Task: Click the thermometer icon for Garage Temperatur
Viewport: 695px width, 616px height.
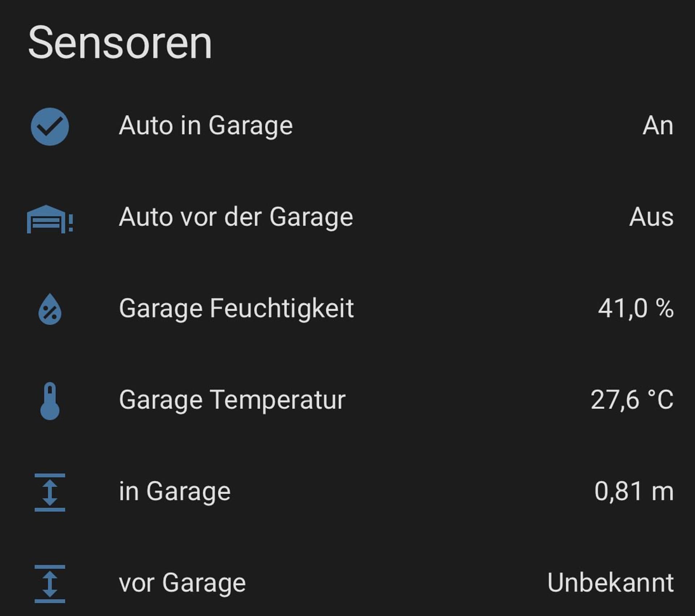Action: coord(50,401)
